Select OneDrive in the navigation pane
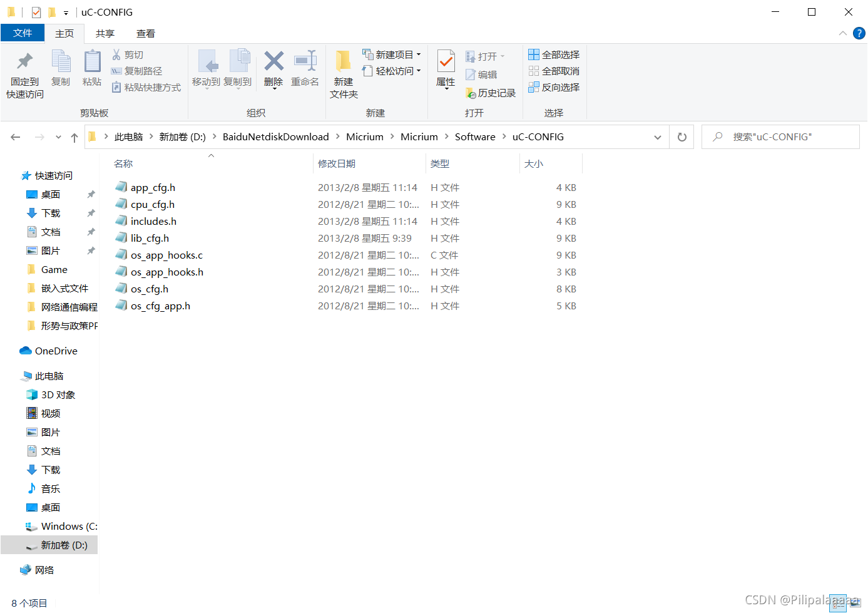The width and height of the screenshot is (868, 613). coord(56,351)
